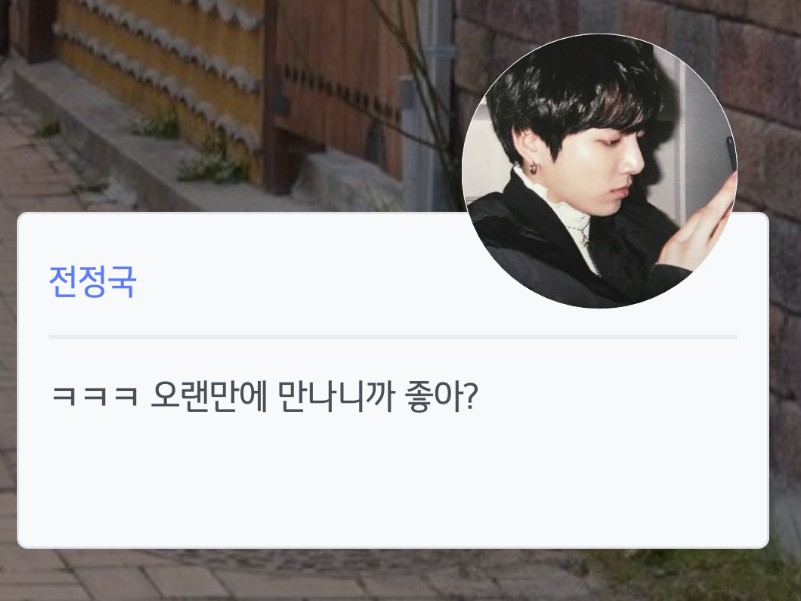Tap the speaker name label 전정국
Viewport: 801px width, 601px height.
[92, 282]
